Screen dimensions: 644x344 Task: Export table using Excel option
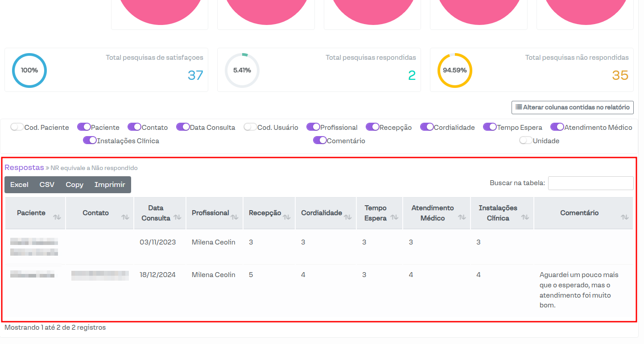click(x=19, y=185)
